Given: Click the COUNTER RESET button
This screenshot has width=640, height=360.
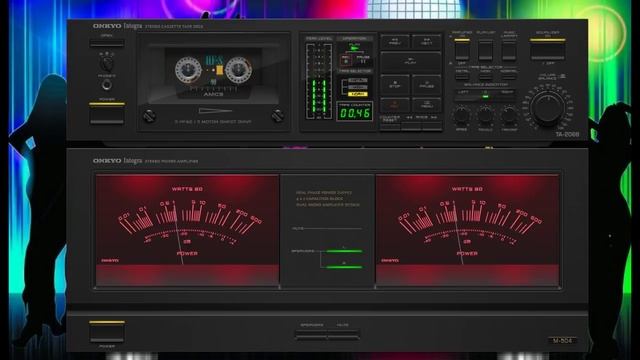Looking at the screenshot, I should (x=390, y=127).
